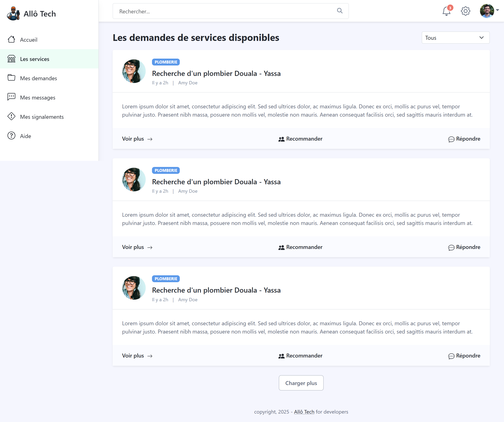Click Amy Doe's avatar on the first card

point(134,71)
